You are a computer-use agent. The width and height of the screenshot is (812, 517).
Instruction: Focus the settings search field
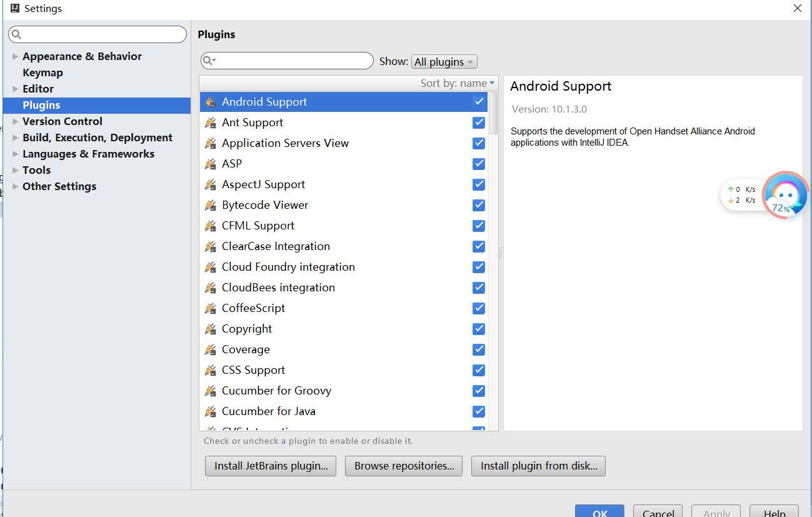98,34
